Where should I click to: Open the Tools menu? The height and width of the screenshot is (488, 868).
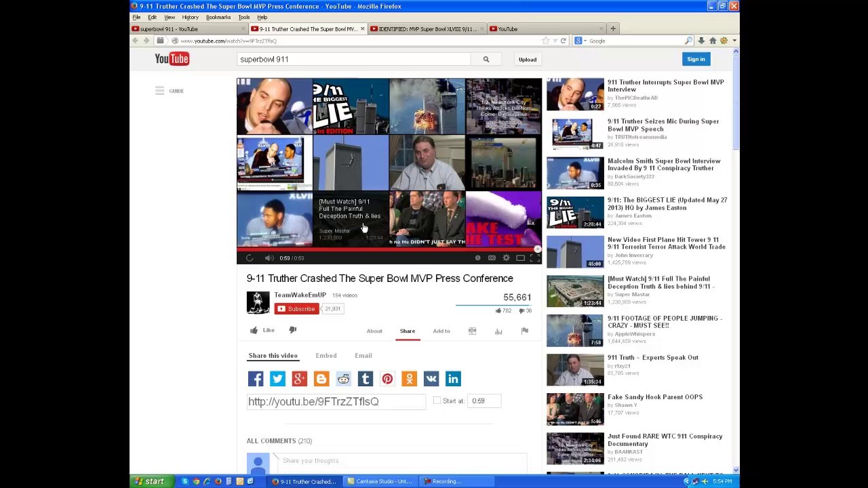(243, 17)
